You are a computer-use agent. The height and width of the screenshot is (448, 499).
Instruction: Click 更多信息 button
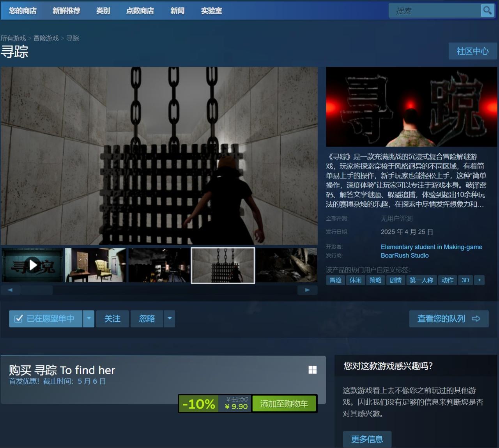(x=367, y=439)
